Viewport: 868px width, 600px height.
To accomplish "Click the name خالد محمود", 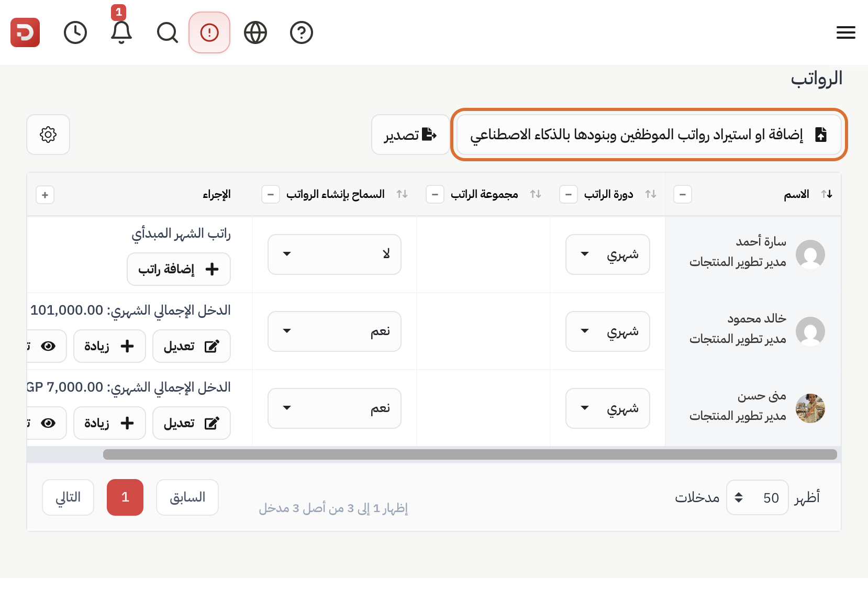I will 757,318.
